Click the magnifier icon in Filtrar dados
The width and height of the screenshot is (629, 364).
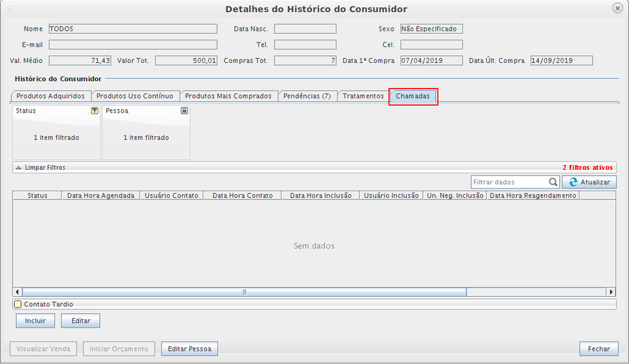pos(553,182)
